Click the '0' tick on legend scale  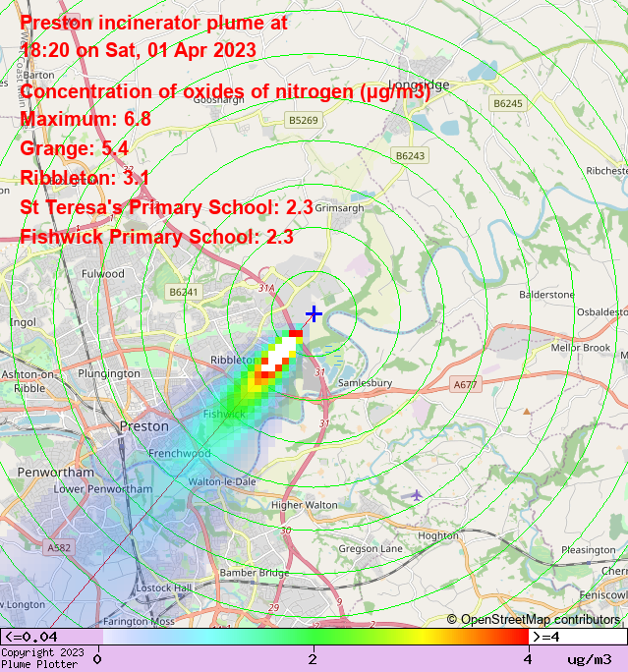click(97, 658)
